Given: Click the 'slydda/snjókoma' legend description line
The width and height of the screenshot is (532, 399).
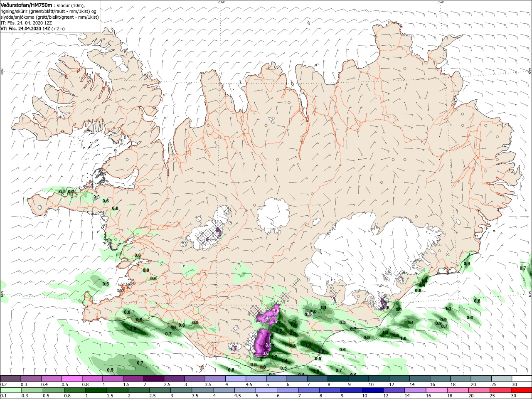Looking at the screenshot, I should (49, 17).
